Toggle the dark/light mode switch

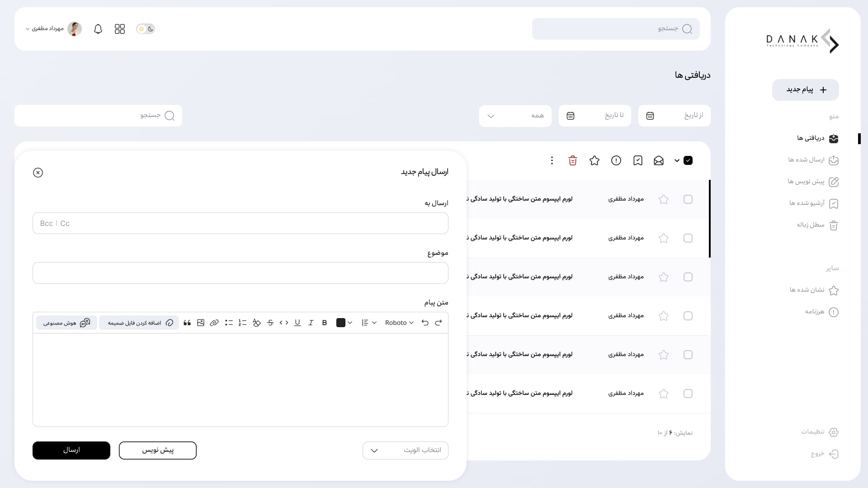(146, 29)
